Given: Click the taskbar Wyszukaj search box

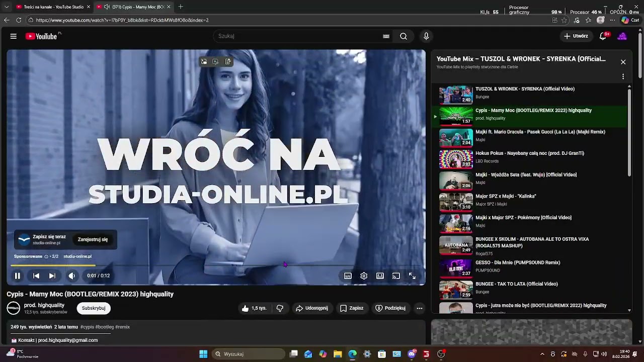Looking at the screenshot, I should point(249,354).
